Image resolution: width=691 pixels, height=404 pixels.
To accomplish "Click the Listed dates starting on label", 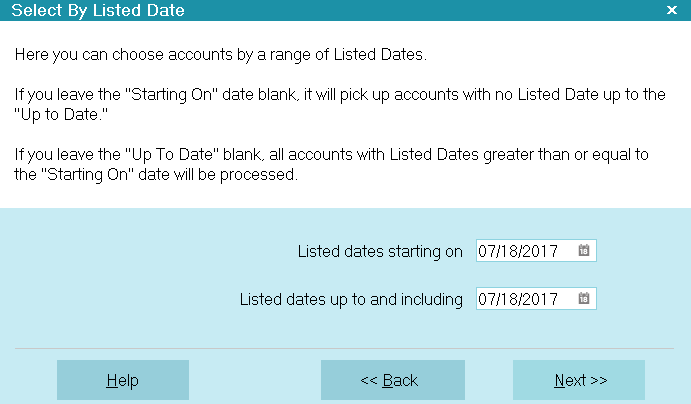I will [380, 252].
